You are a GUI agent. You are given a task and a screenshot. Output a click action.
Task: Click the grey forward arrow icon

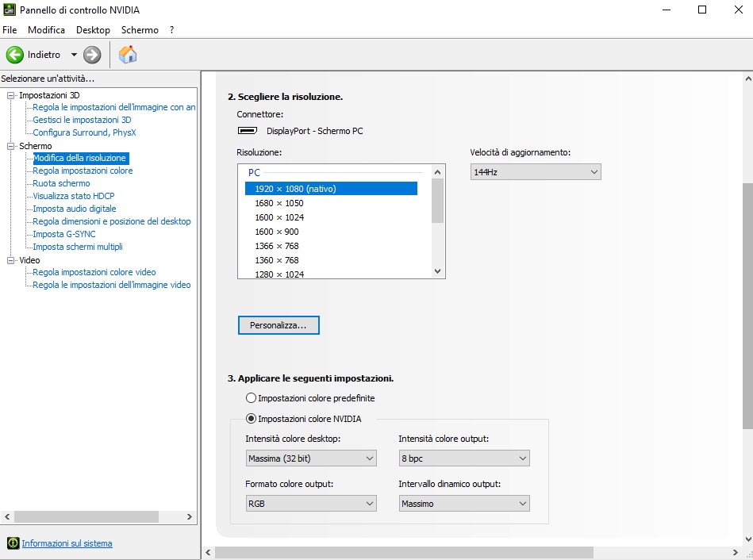point(92,55)
